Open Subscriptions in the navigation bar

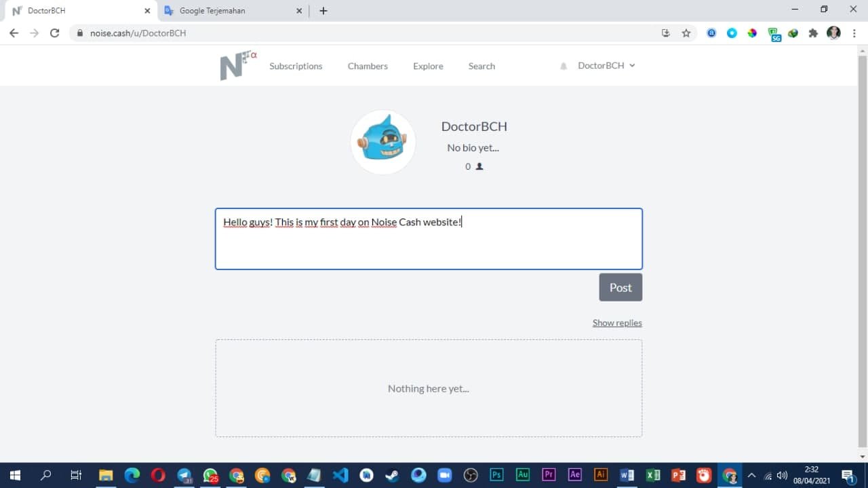pyautogui.click(x=296, y=66)
